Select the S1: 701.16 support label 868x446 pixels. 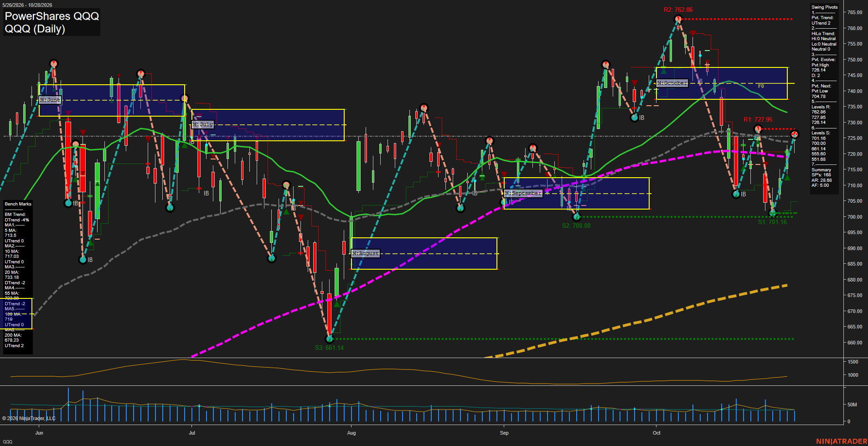(772, 222)
